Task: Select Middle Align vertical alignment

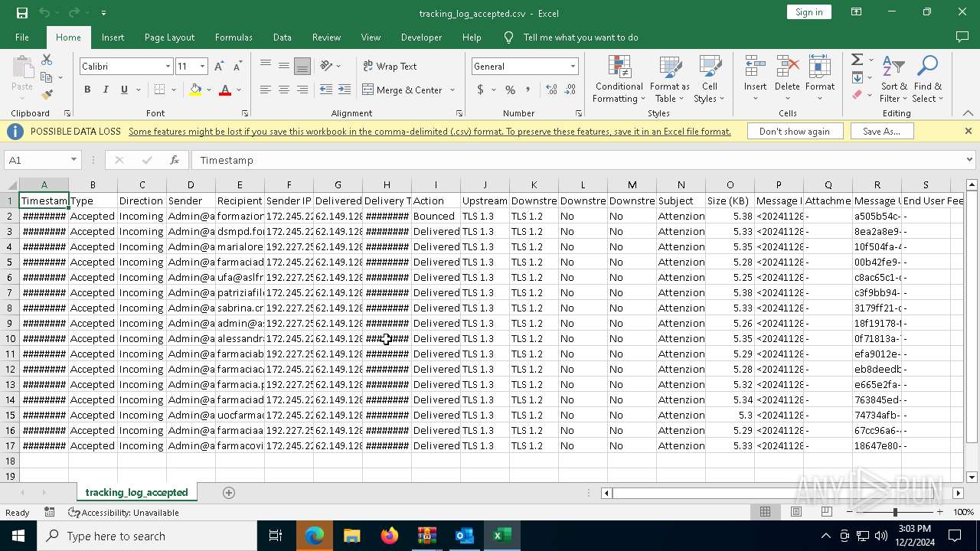Action: [x=283, y=66]
